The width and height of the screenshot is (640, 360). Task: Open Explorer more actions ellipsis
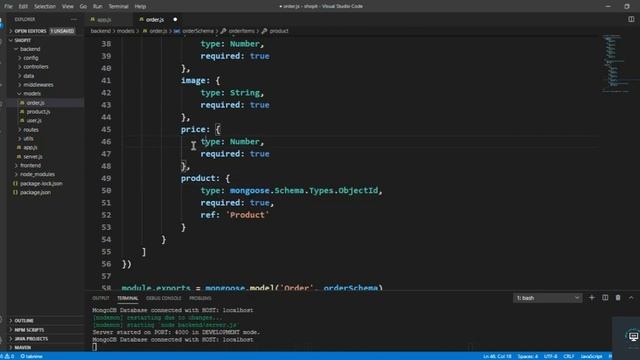(x=74, y=19)
